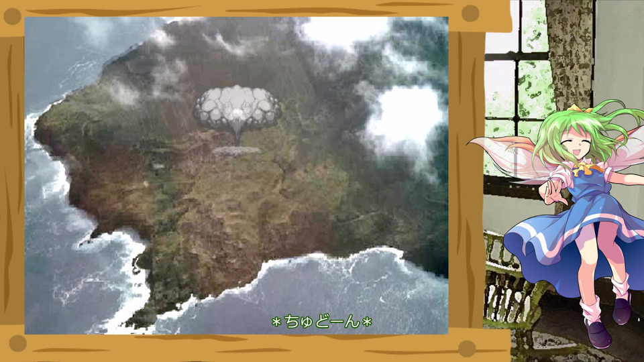Click the fairy's blue dress skirt
Screen dimensions: 644x362
coord(575,242)
